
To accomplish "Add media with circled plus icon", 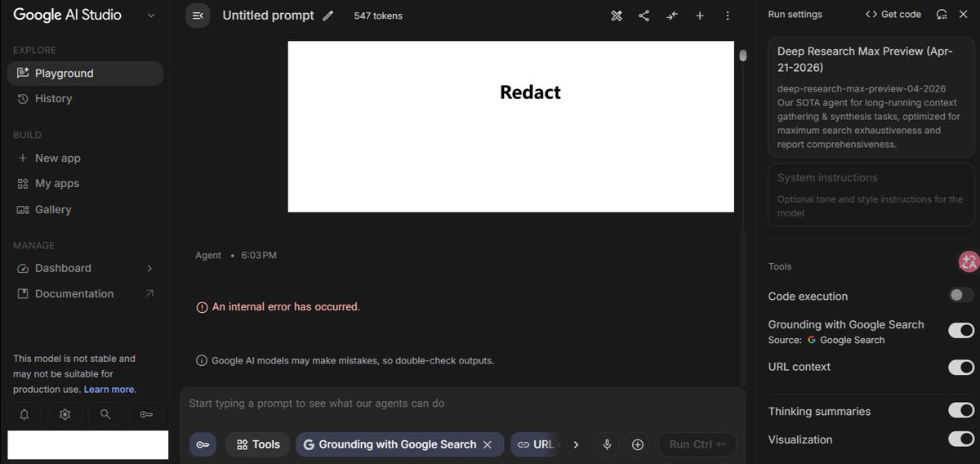I will [x=638, y=444].
